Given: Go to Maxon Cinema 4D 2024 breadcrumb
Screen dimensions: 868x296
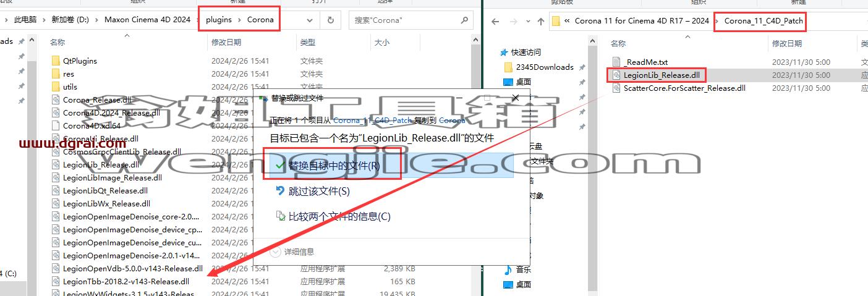Looking at the screenshot, I should click(x=147, y=20).
